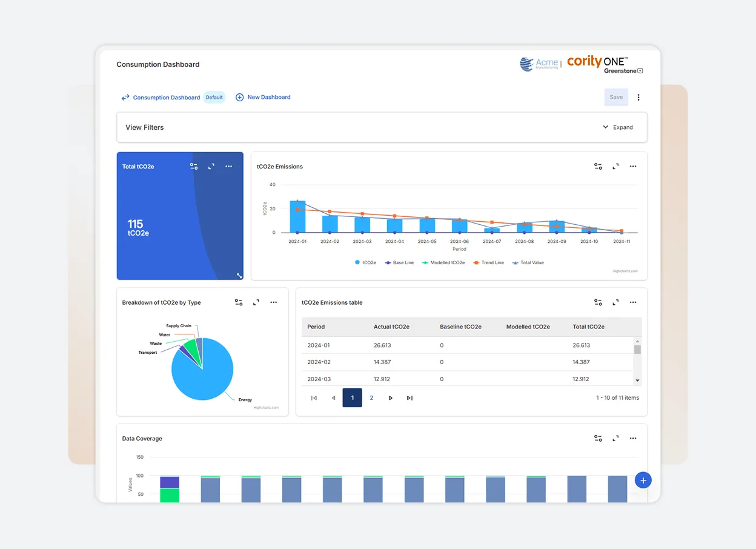
Task: Click the Save button
Action: pyautogui.click(x=616, y=97)
